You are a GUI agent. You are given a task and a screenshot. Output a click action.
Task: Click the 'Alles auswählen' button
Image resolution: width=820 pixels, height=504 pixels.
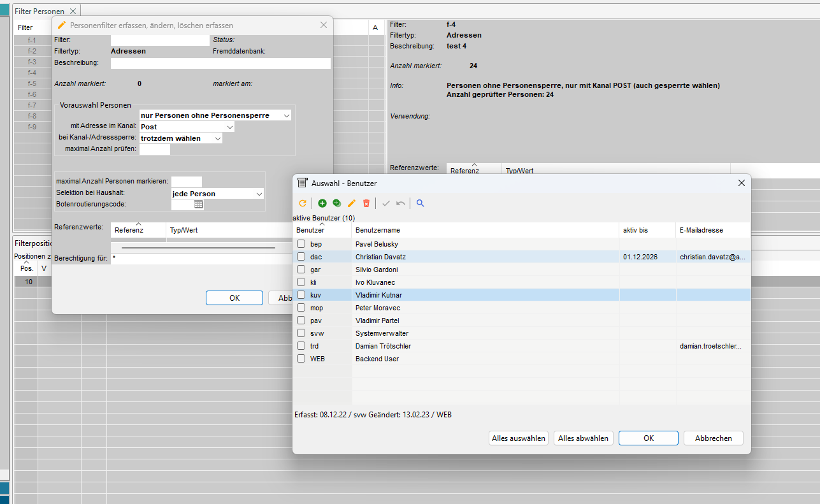519,438
